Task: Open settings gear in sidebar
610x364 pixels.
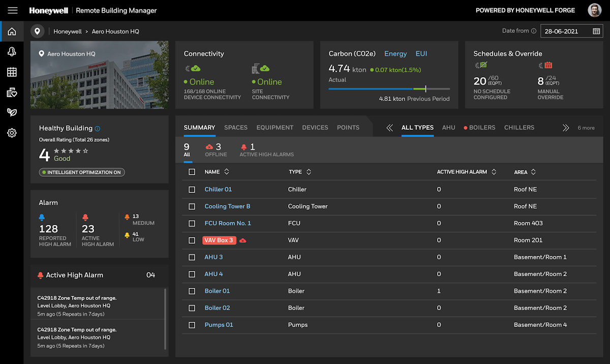Action: (12, 133)
